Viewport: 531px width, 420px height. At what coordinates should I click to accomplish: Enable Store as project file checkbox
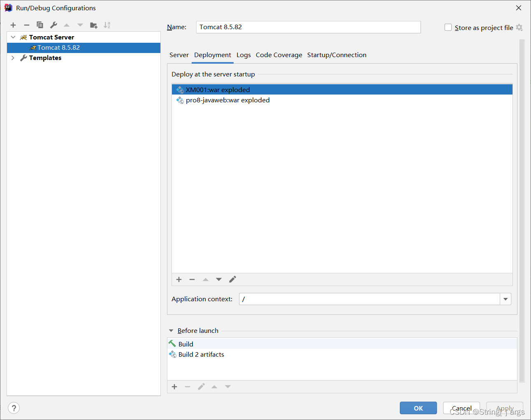pyautogui.click(x=448, y=27)
